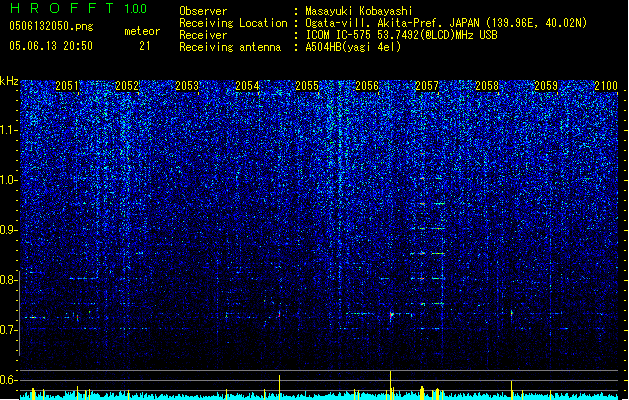Viewport: 629px width, 400px height.
Task: Click the kHz axis unit label
Action: click(9, 81)
